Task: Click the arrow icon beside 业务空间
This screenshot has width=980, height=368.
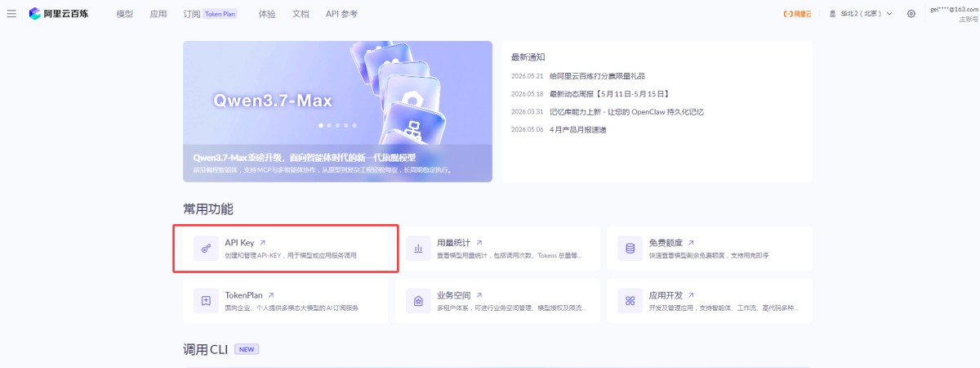Action: coord(479,295)
